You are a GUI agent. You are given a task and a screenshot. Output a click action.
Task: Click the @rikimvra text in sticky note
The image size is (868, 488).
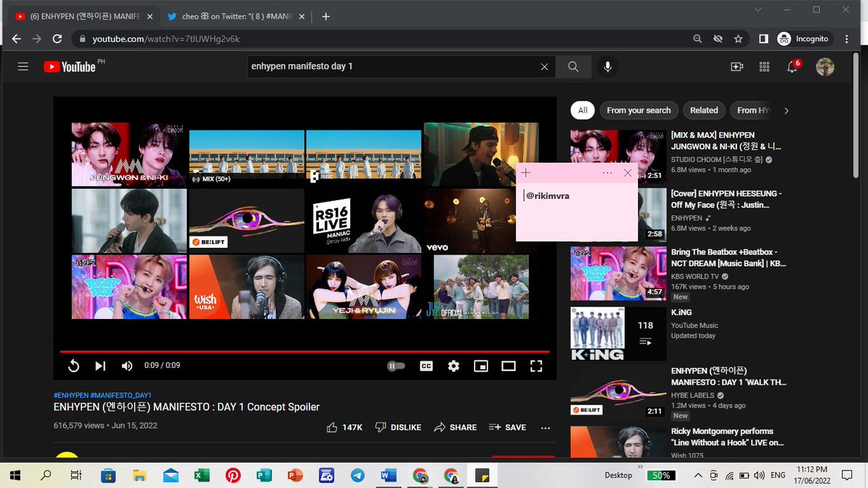pyautogui.click(x=548, y=195)
